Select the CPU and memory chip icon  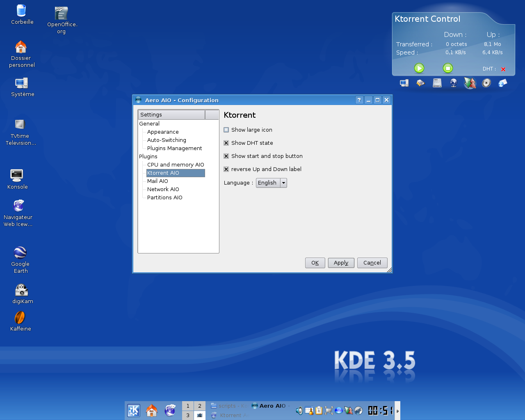point(420,83)
